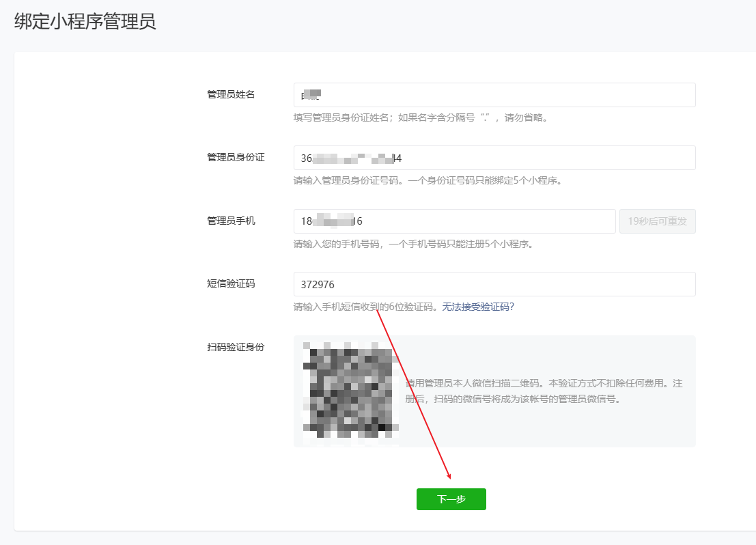
Task: Click the 短信验证码 label
Action: point(231,283)
